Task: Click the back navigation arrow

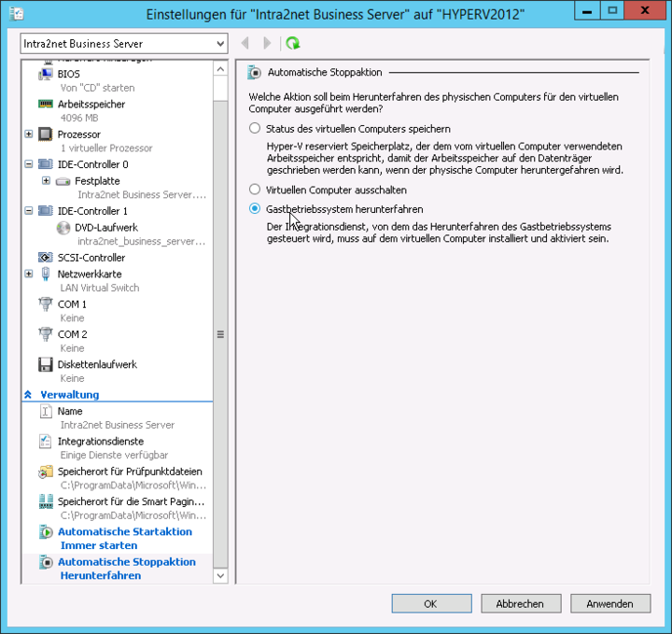Action: click(x=245, y=43)
